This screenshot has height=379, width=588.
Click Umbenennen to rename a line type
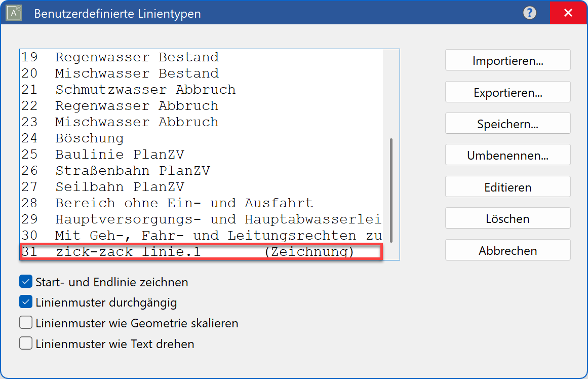tap(507, 155)
